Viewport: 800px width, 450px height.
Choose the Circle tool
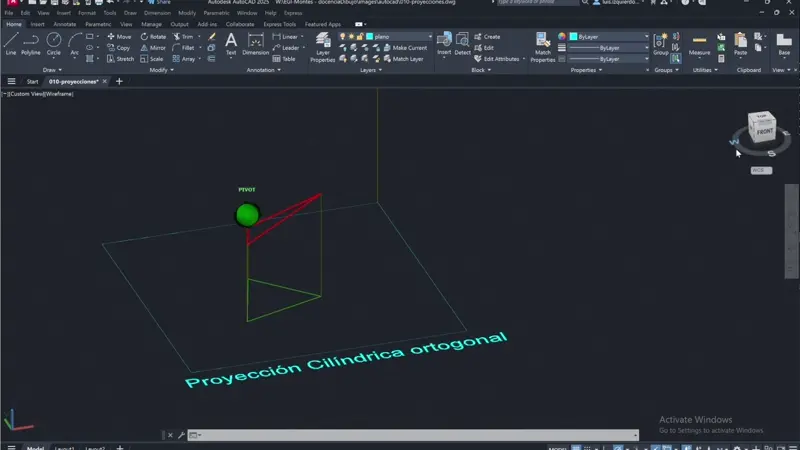pyautogui.click(x=54, y=43)
